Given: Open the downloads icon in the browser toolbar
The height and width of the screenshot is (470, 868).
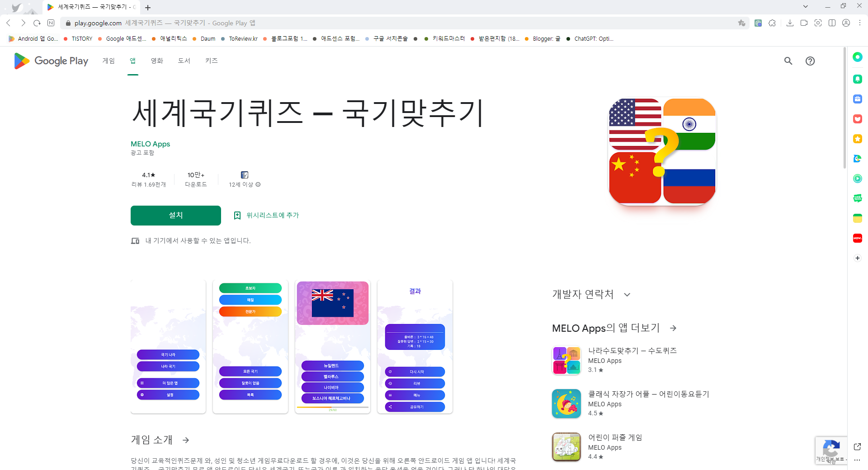Looking at the screenshot, I should (790, 23).
